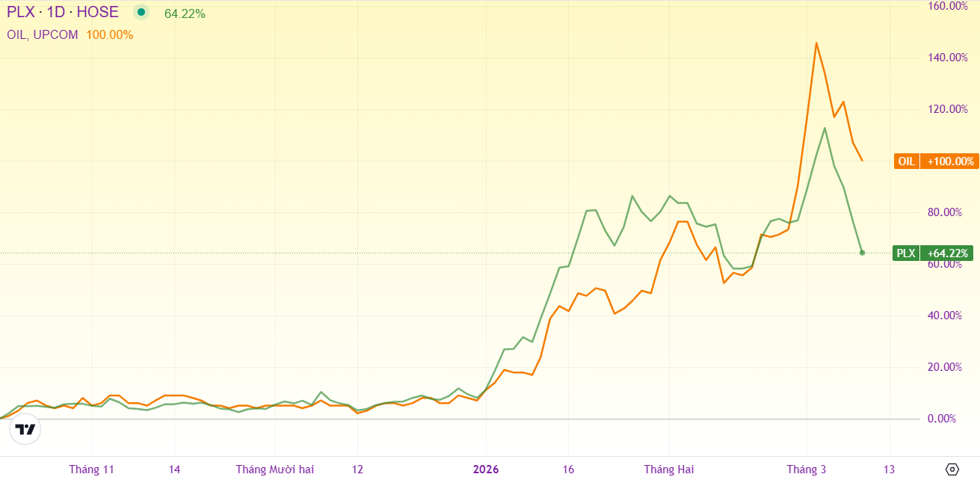Click the orange OIL price label

[x=907, y=161]
